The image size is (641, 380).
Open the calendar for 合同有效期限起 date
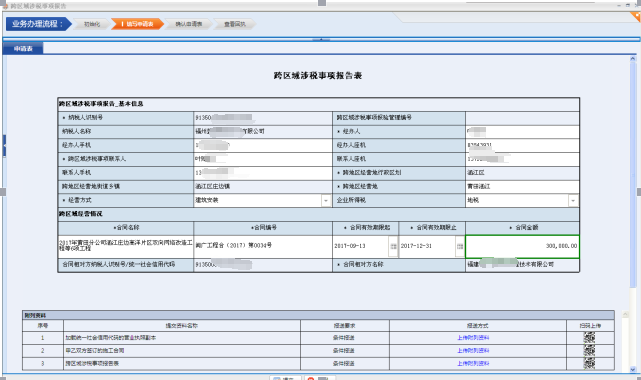tap(393, 246)
